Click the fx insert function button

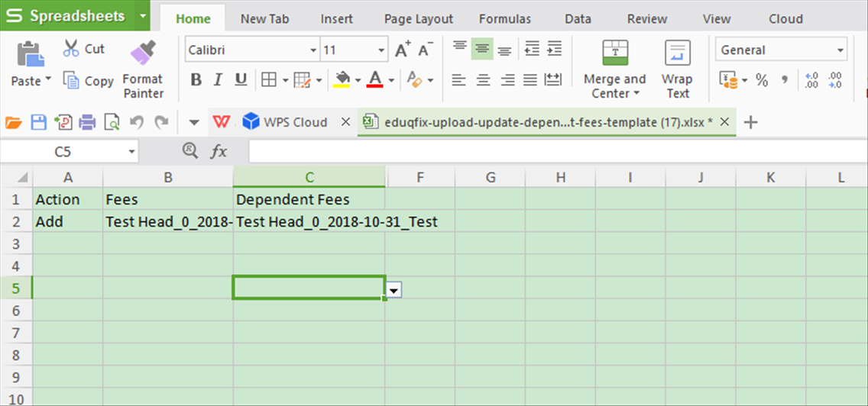point(219,152)
